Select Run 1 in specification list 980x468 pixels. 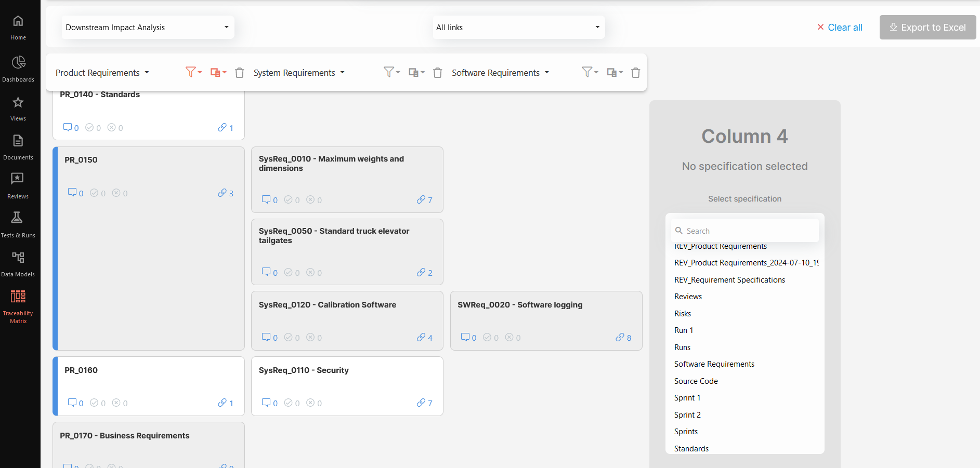(x=684, y=330)
